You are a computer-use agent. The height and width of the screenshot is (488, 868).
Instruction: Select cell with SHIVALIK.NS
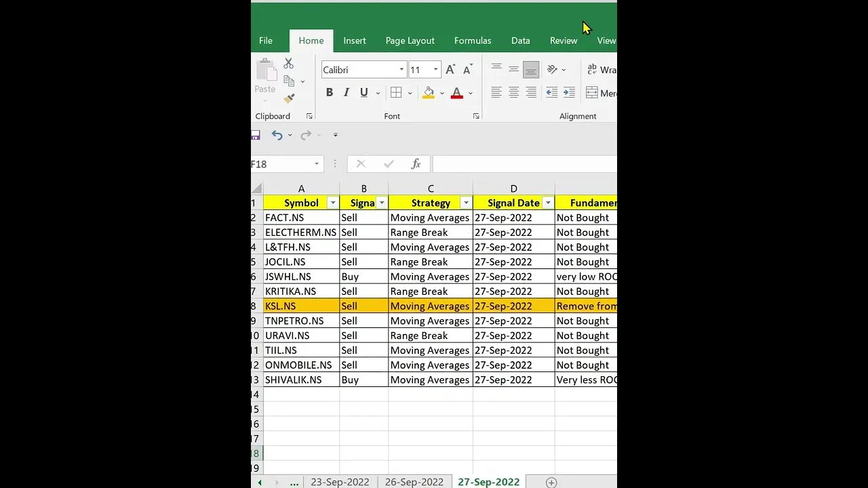(301, 380)
